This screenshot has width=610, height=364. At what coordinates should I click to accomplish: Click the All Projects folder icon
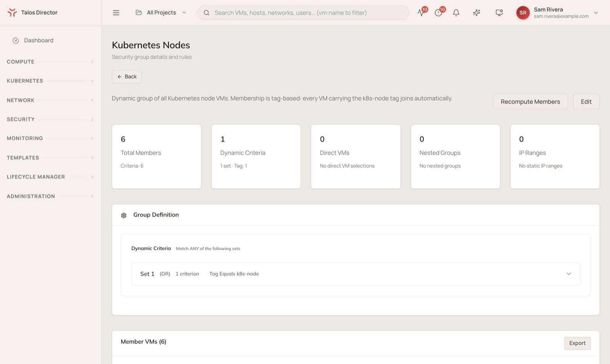click(139, 13)
